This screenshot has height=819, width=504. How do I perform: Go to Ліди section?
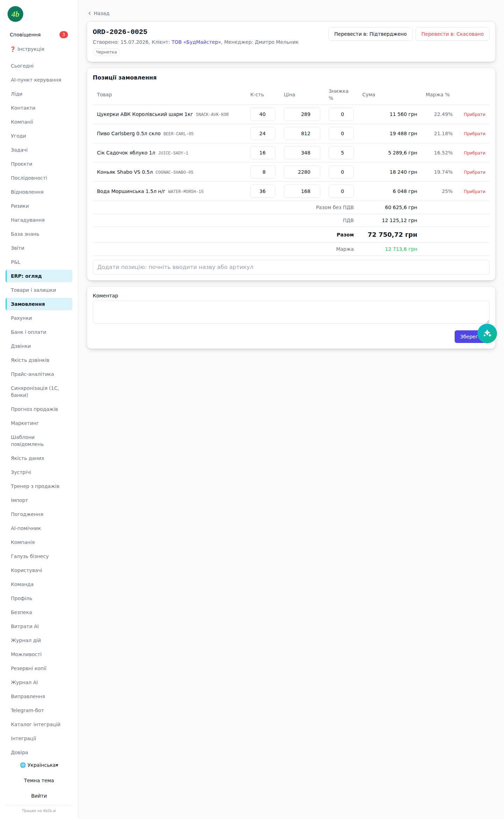39,94
